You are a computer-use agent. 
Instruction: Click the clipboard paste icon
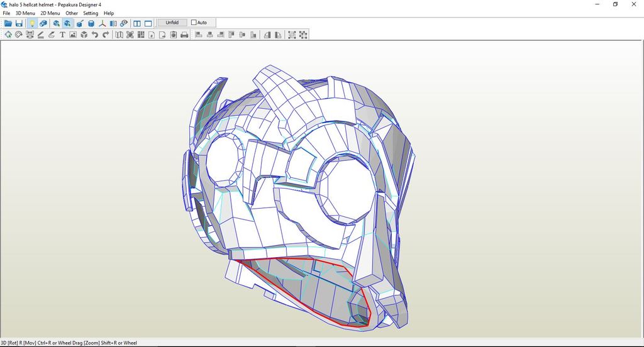pos(174,35)
